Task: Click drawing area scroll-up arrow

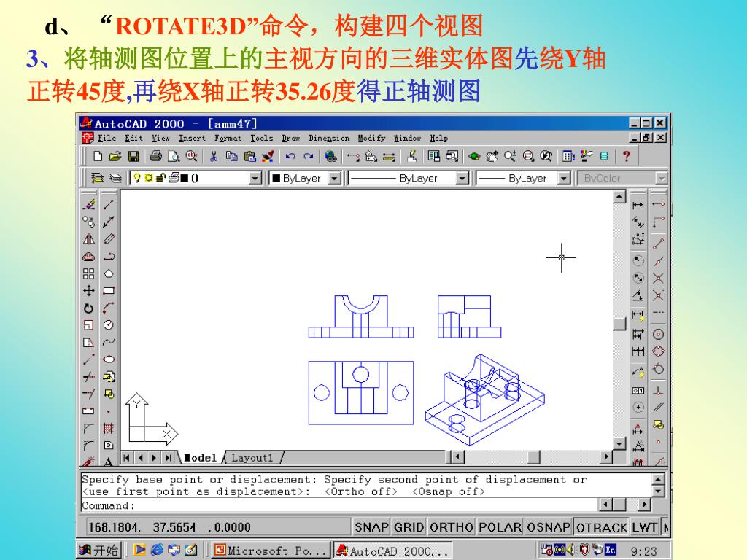Action: point(619,196)
